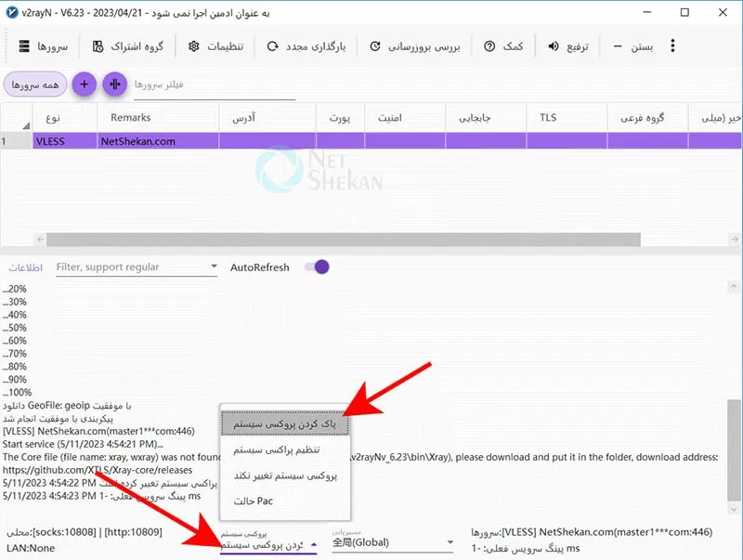This screenshot has height=560, width=743.
Task: Switch to the اطلاعات info tab
Action: (26, 267)
